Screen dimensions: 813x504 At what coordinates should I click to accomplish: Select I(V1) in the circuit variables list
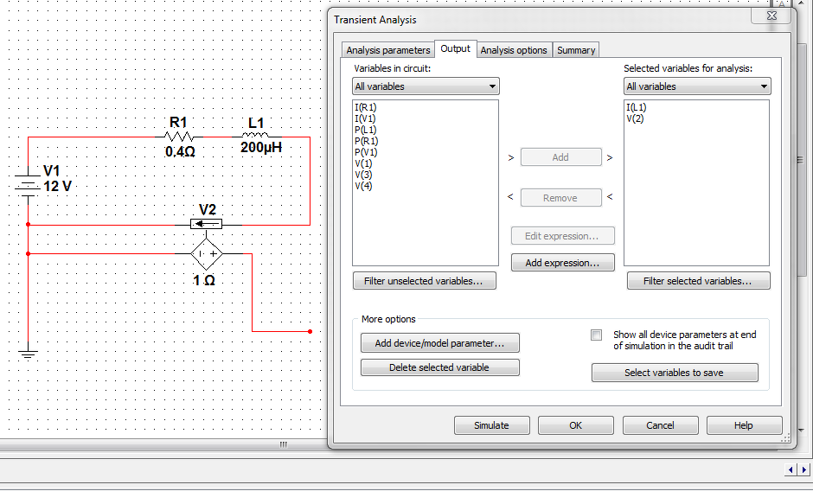click(365, 118)
